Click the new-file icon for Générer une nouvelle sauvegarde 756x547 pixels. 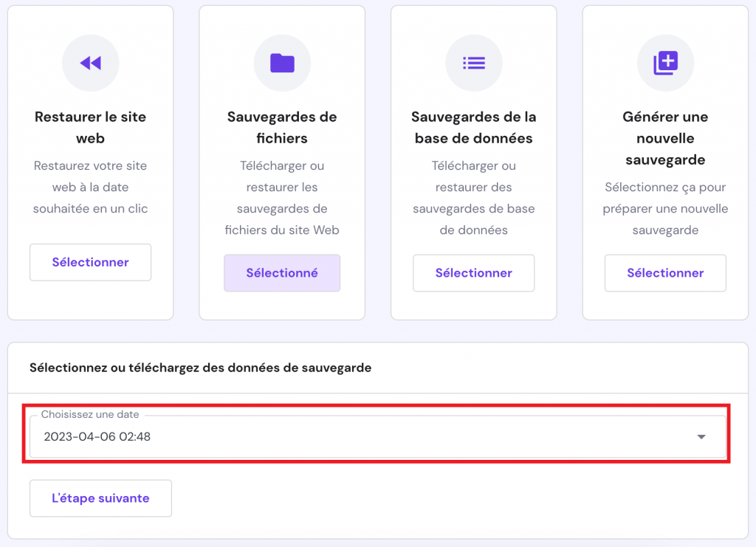pos(665,63)
